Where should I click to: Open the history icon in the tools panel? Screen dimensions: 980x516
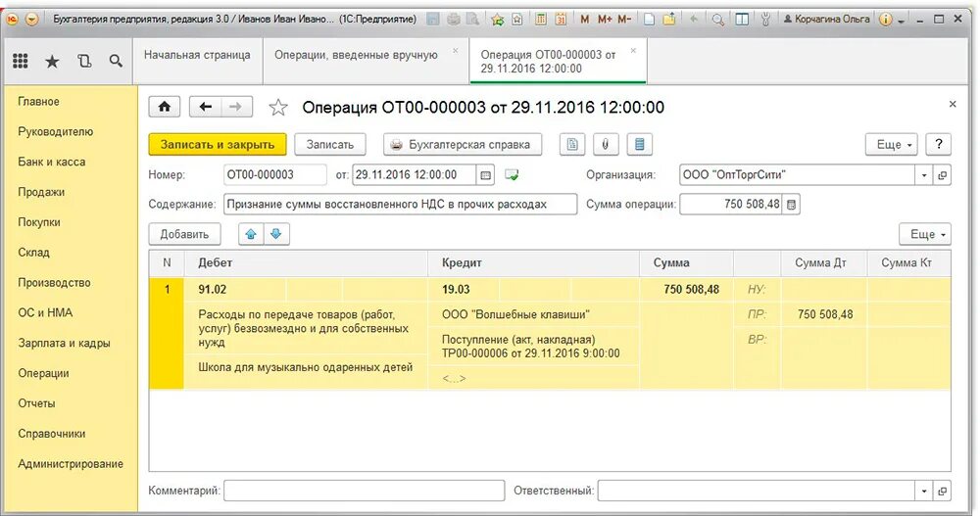[x=84, y=62]
